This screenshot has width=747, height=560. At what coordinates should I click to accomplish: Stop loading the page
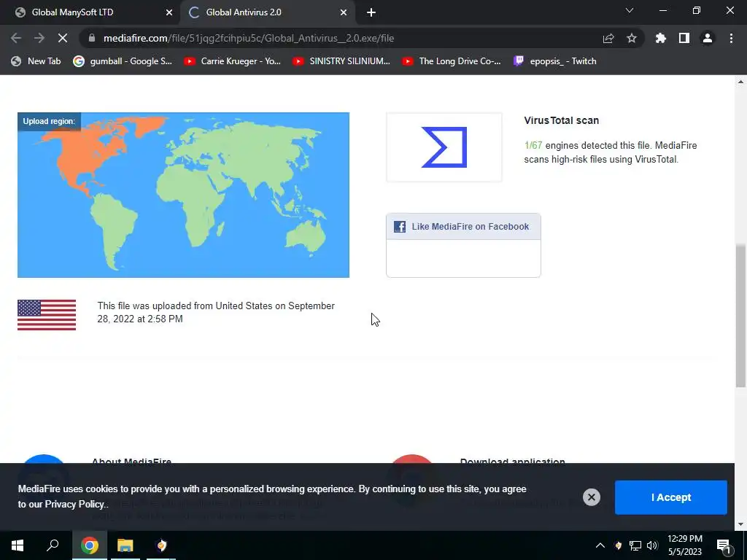[63, 38]
